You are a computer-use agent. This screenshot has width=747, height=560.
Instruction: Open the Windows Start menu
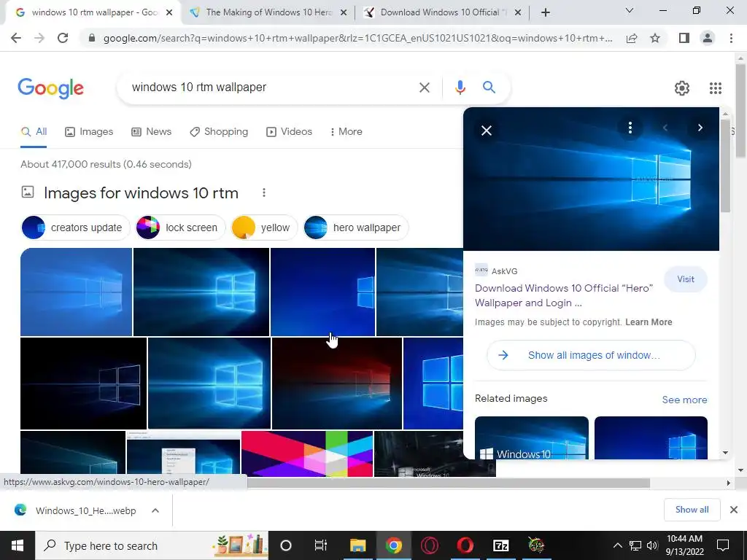coord(18,545)
